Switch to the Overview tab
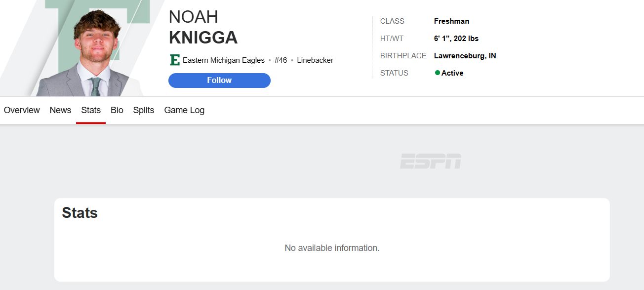Image resolution: width=644 pixels, height=290 pixels. pos(22,110)
